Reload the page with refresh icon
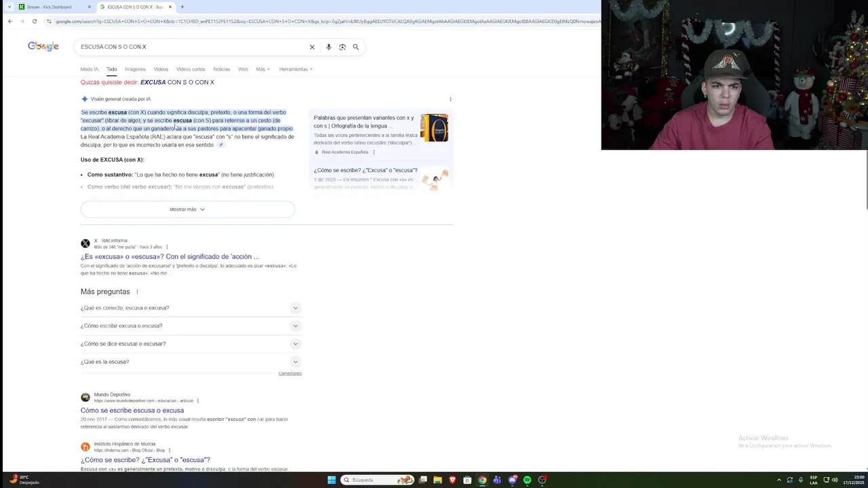This screenshot has height=488, width=868. coord(35,21)
